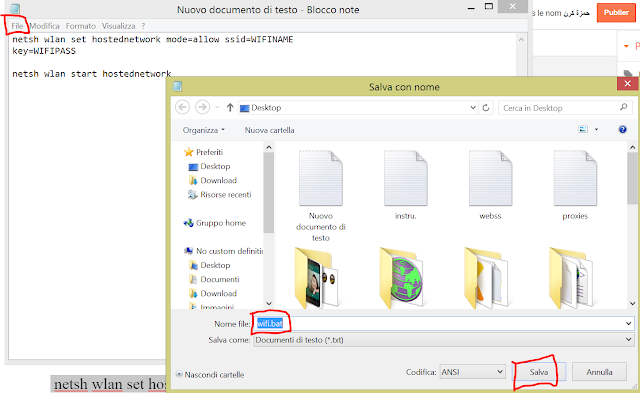Select Download under No custom definition
The width and height of the screenshot is (640, 393).
[213, 293]
